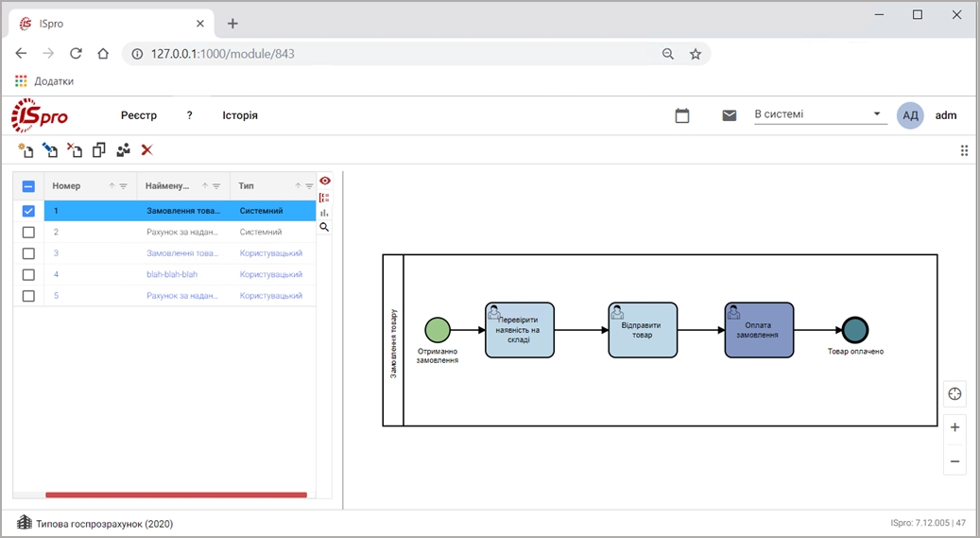Viewport: 980px width, 538px height.
Task: Zoom in the diagram with the plus button
Action: click(x=954, y=427)
